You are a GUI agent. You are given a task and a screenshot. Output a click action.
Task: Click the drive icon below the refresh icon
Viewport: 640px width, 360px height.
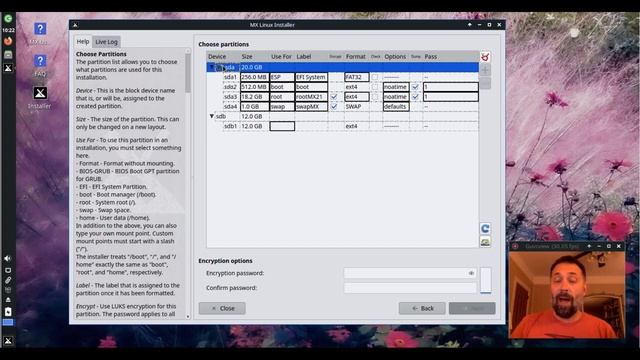(x=485, y=242)
